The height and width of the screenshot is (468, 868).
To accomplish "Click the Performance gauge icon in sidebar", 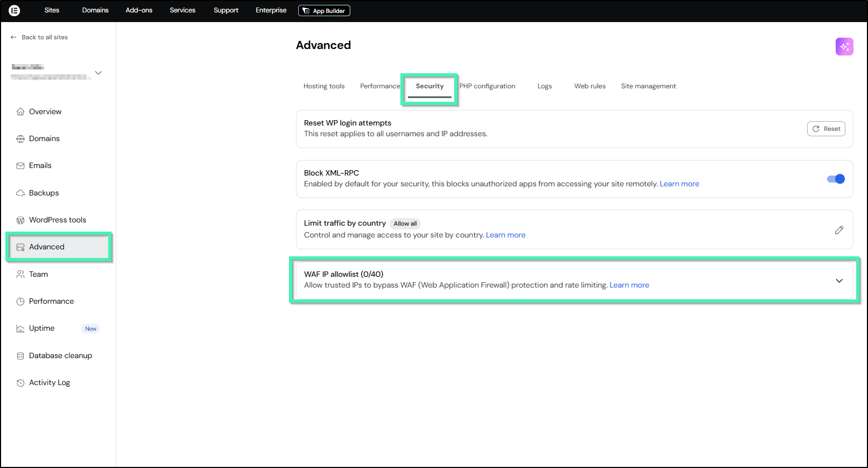I will coord(20,302).
